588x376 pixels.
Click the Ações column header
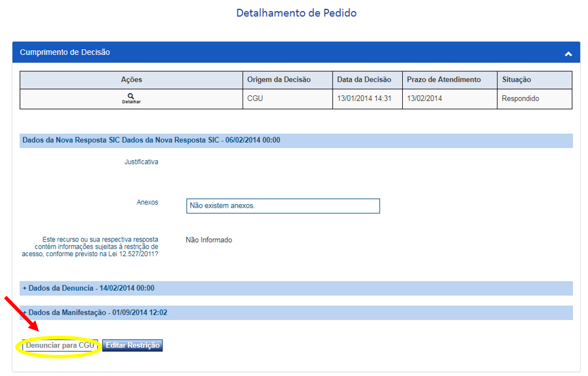point(131,80)
